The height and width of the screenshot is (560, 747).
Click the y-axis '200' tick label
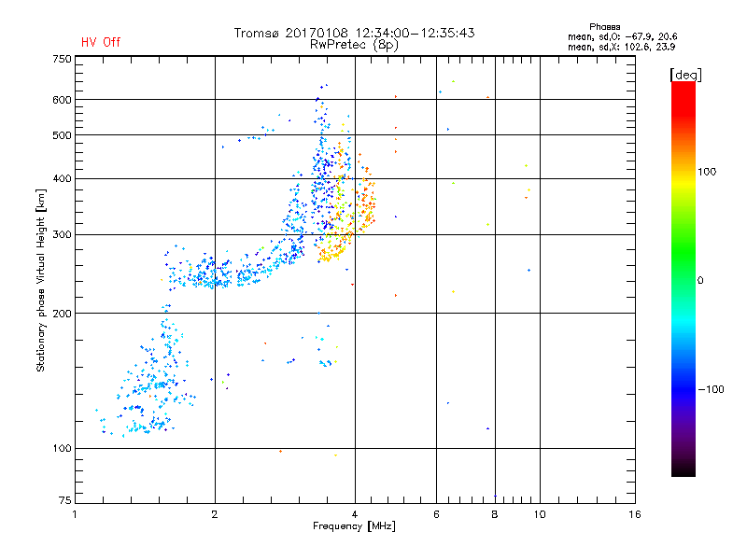[x=62, y=314]
